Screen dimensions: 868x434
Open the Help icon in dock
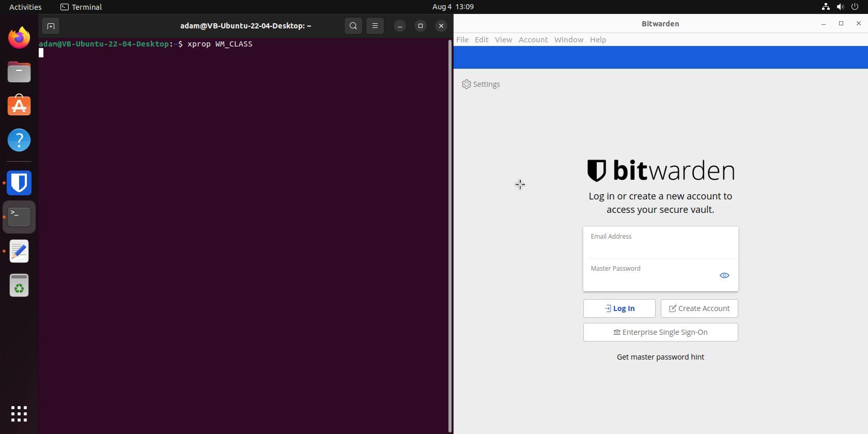(x=19, y=140)
